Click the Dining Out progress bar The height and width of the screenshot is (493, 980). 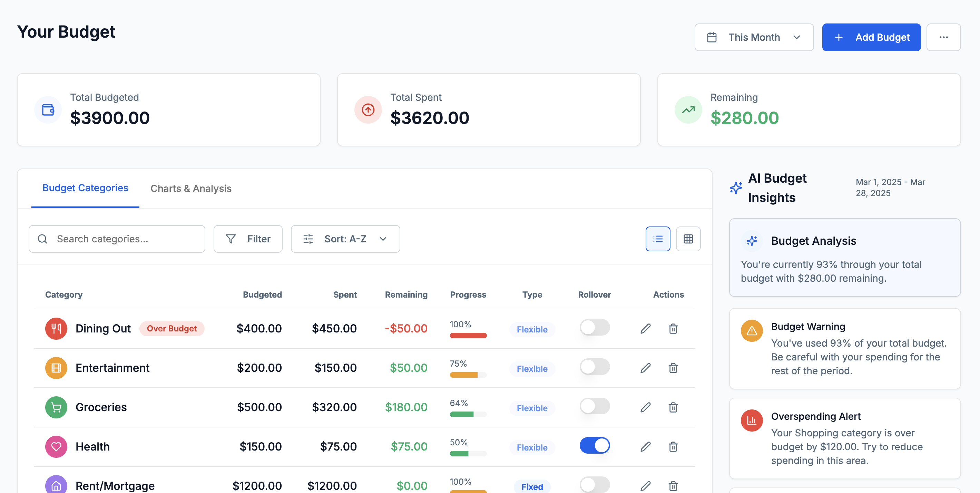[468, 335]
